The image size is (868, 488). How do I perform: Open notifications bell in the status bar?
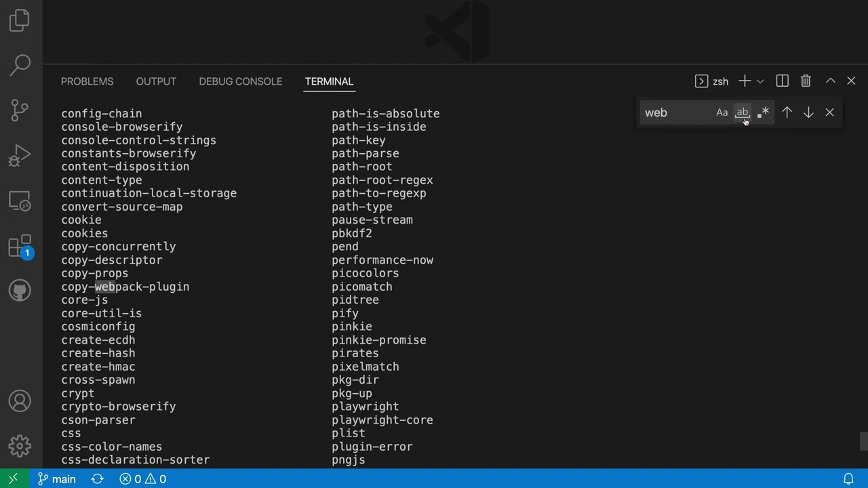[x=848, y=479]
